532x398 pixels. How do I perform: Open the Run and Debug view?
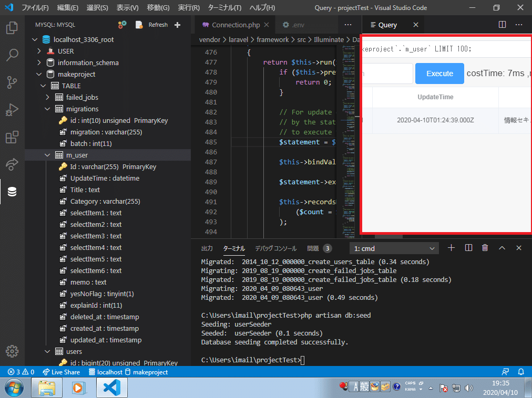tap(12, 110)
